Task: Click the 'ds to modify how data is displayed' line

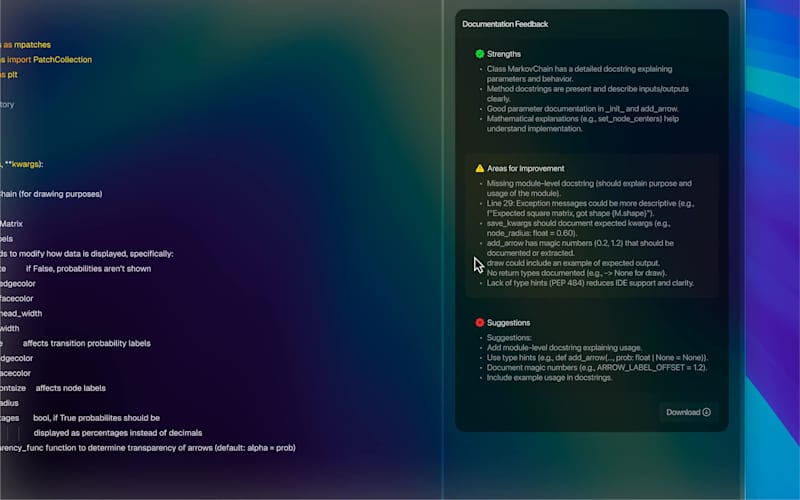Action: pyautogui.click(x=87, y=254)
